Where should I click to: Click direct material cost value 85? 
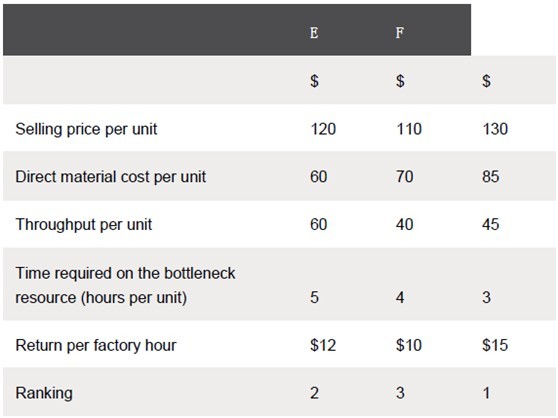click(x=491, y=177)
